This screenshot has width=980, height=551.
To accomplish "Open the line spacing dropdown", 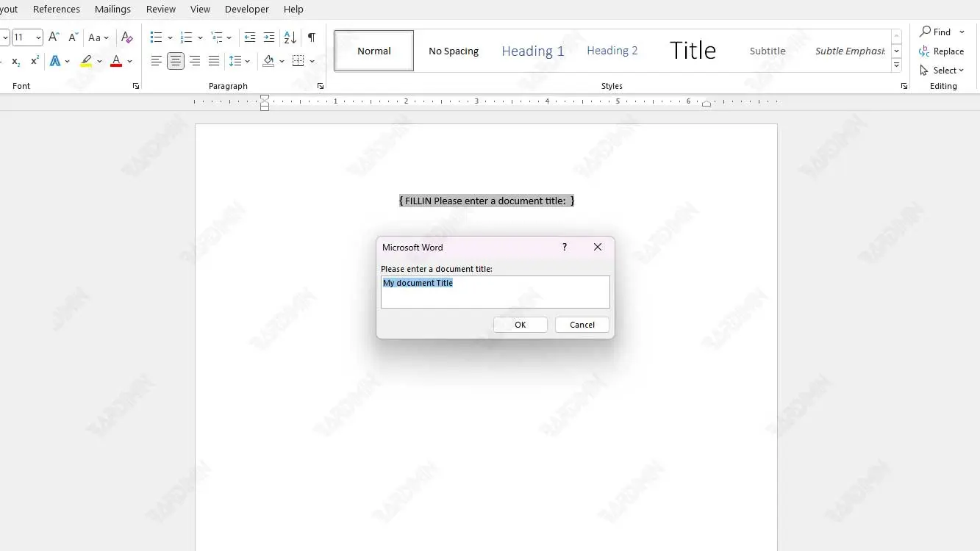I will (x=240, y=61).
